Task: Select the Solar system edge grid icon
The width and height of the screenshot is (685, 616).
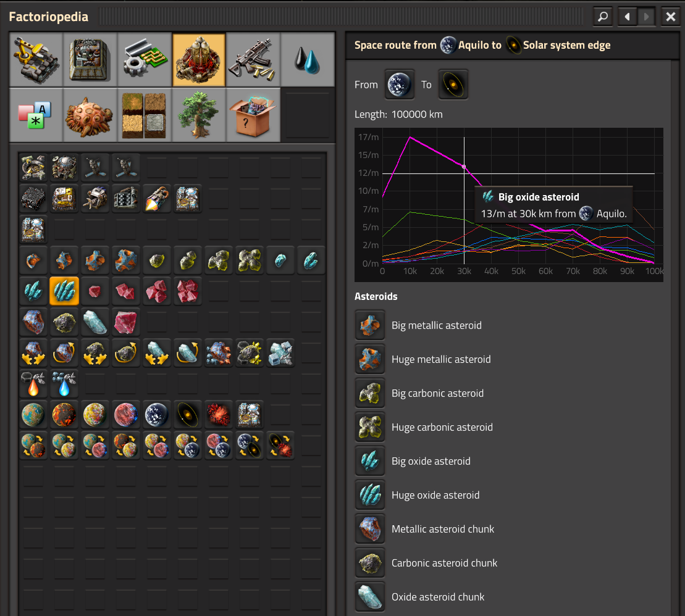Action: (x=188, y=415)
